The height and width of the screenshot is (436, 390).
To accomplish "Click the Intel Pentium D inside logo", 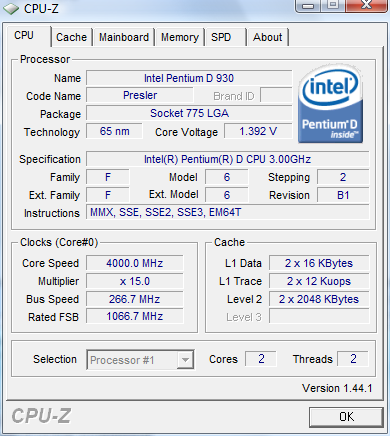I will tap(330, 104).
